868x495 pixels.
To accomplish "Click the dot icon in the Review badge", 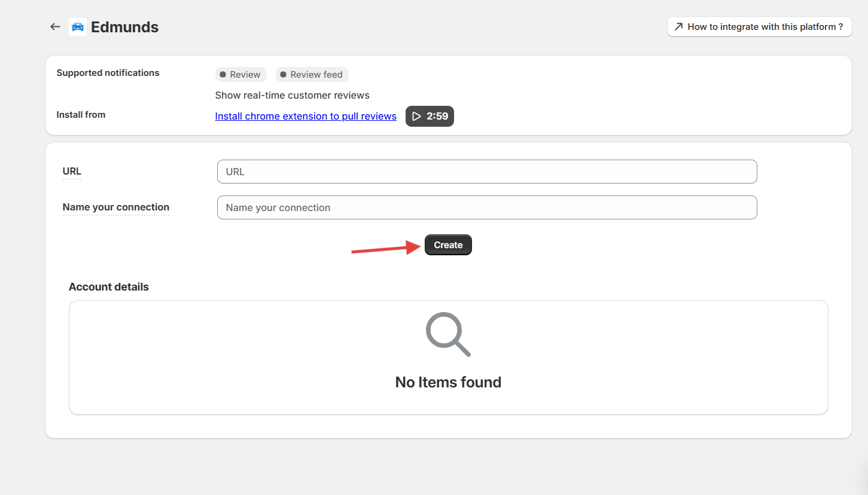I will (x=223, y=75).
